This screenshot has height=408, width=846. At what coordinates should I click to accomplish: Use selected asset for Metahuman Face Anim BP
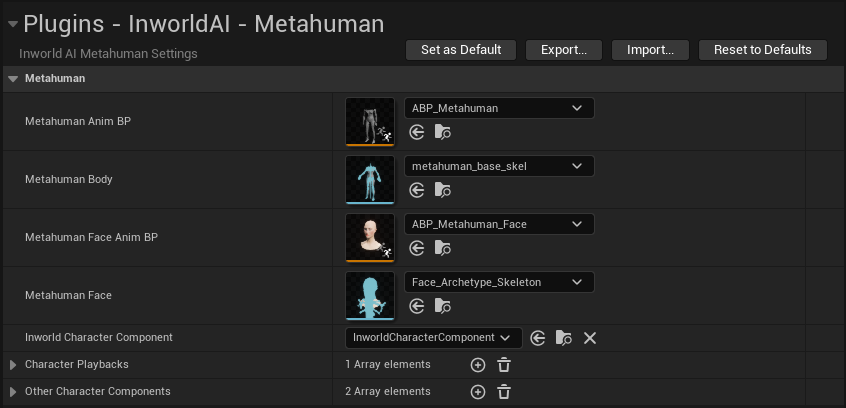417,248
